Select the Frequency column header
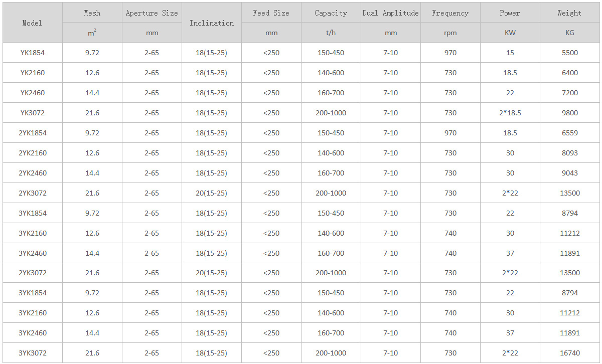This screenshot has height=364, width=602. pos(450,13)
